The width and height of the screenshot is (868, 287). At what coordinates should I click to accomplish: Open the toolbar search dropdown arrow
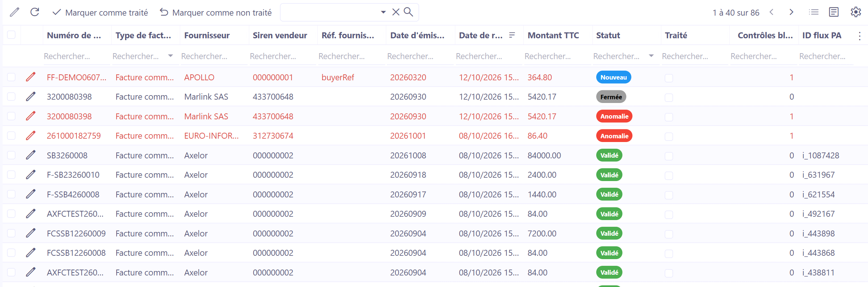(x=383, y=12)
